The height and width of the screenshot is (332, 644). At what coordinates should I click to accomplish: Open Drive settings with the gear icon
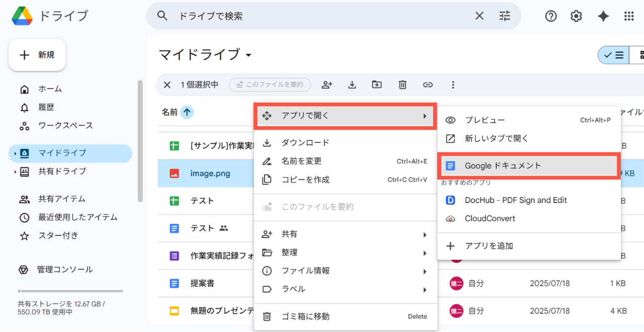pos(576,16)
